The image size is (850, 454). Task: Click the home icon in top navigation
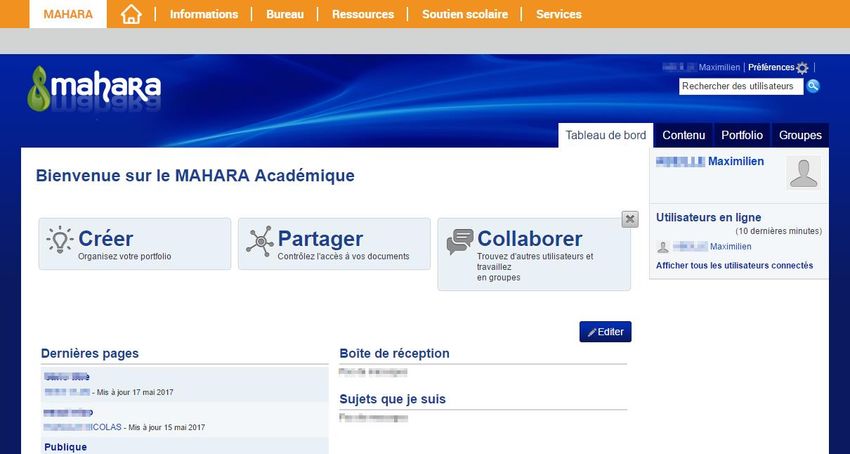(x=131, y=14)
